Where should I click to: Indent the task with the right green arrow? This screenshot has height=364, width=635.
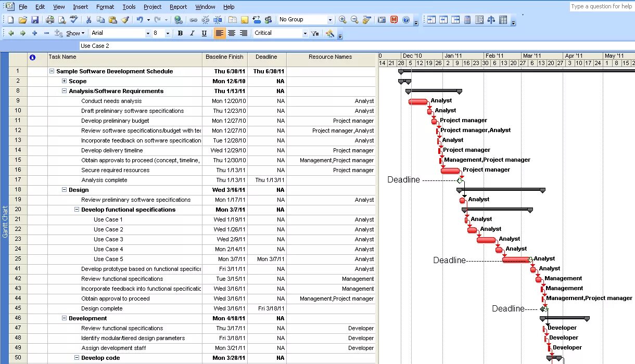coord(22,33)
